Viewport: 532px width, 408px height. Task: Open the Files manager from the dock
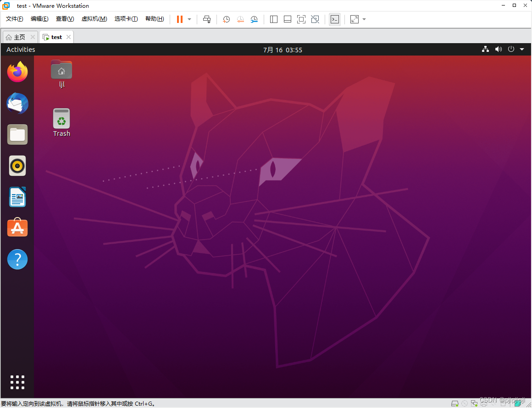click(17, 134)
